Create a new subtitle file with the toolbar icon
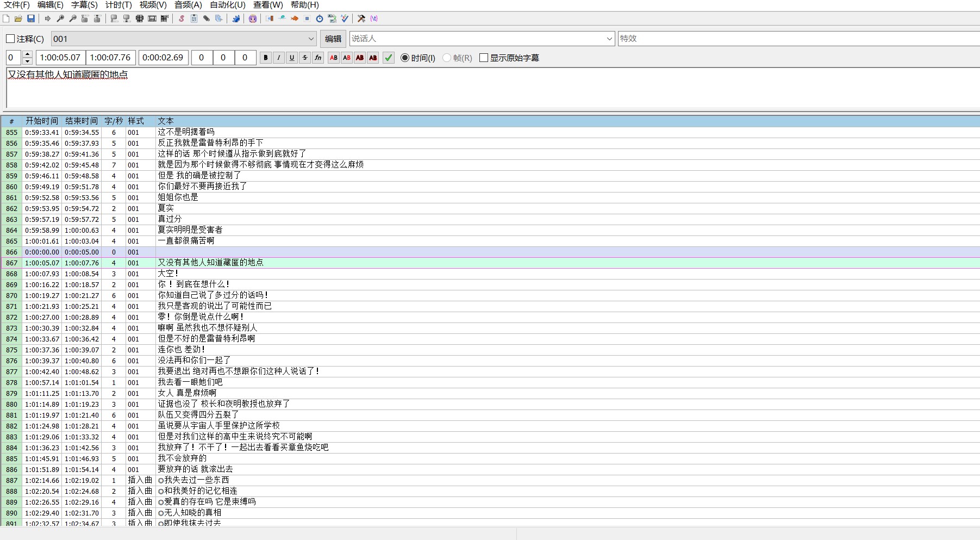This screenshot has width=980, height=540. 6,18
